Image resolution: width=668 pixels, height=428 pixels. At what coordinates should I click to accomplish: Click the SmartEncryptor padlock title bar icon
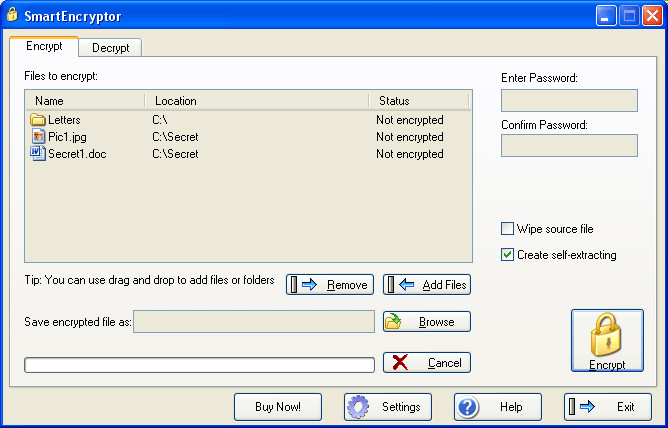coord(12,14)
